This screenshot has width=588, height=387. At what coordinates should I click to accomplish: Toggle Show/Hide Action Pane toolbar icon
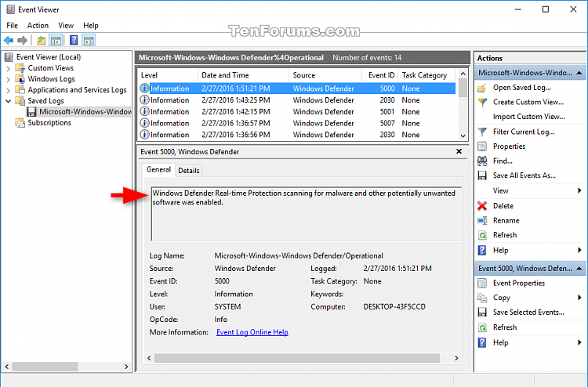click(89, 41)
